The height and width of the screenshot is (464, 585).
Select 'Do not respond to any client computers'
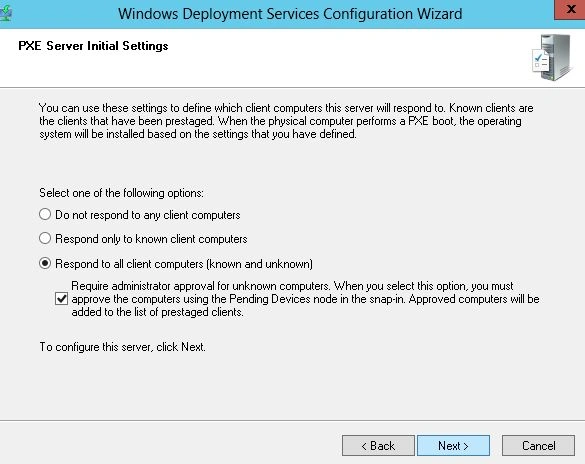[45, 214]
